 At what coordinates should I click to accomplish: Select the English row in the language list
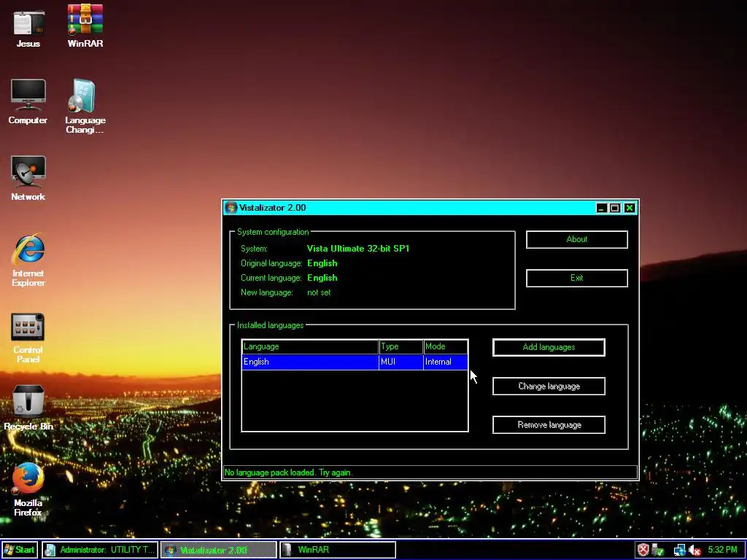coord(355,362)
